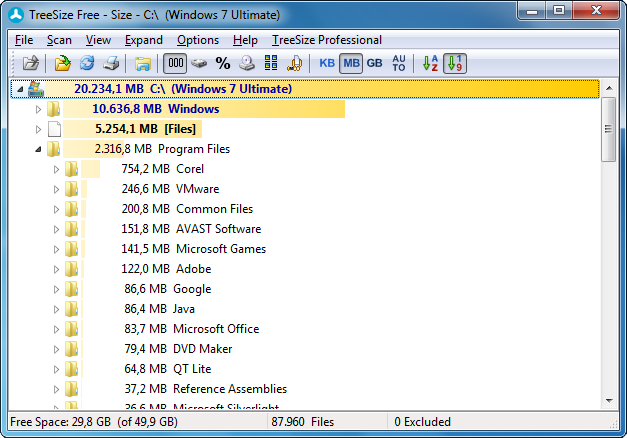This screenshot has width=627, height=438.
Task: Click the options brush icon in the toolbar
Action: coord(295,63)
